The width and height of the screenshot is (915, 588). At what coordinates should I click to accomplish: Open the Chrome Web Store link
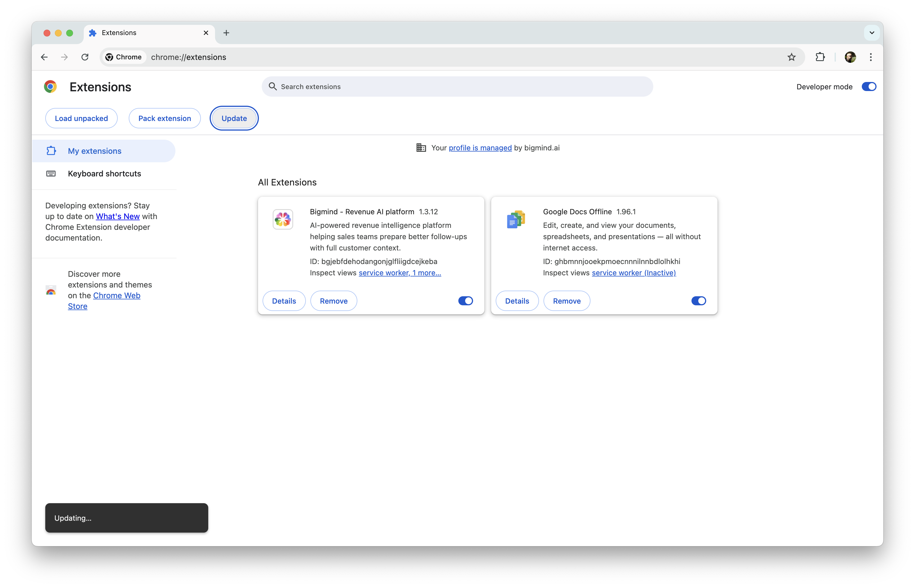pyautogui.click(x=104, y=301)
